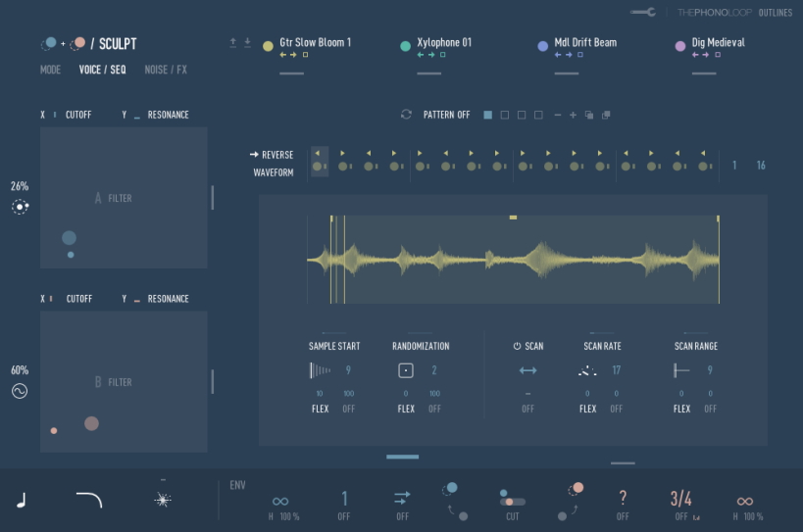The image size is (803, 532).
Task: Click the quarter note icon in bottom bar
Action: point(21,501)
